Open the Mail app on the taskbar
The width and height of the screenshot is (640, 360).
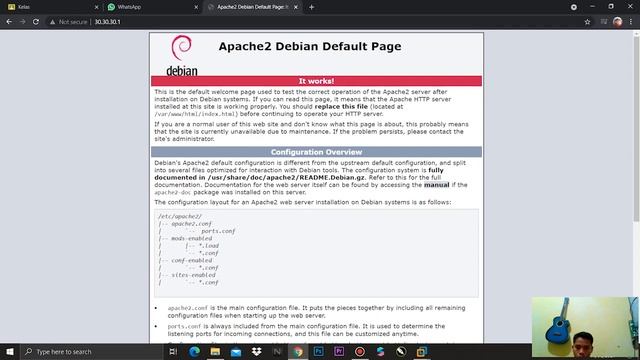click(x=236, y=351)
